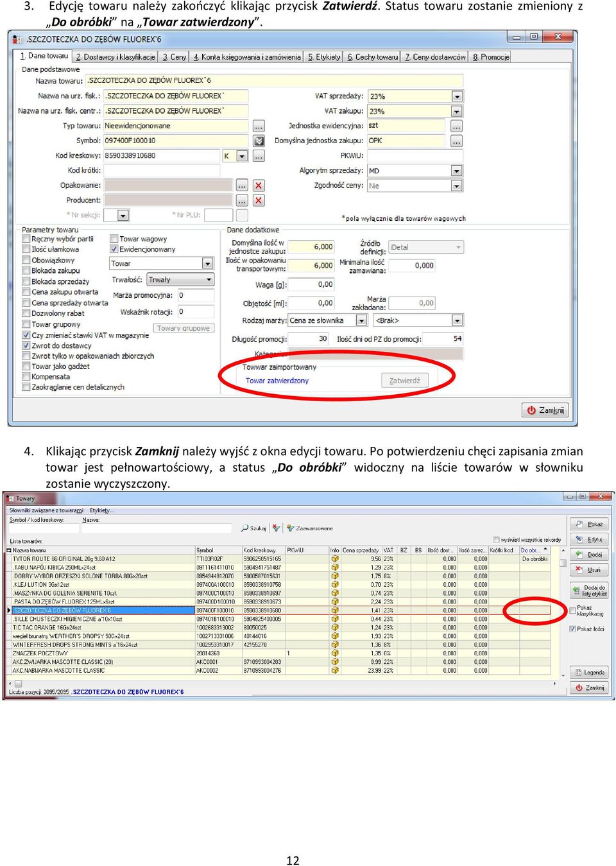
Task: Enable Towar jako gadżet checkbox
Action: (x=26, y=367)
